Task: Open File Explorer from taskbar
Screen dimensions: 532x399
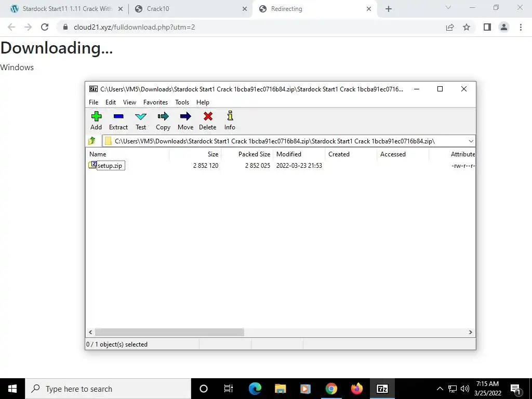Action: tap(280, 389)
